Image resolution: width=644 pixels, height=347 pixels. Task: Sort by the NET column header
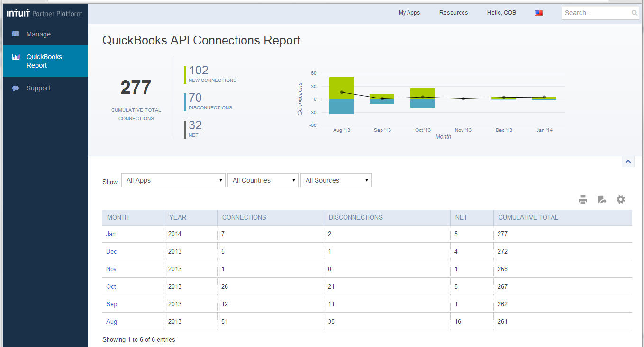click(472, 217)
